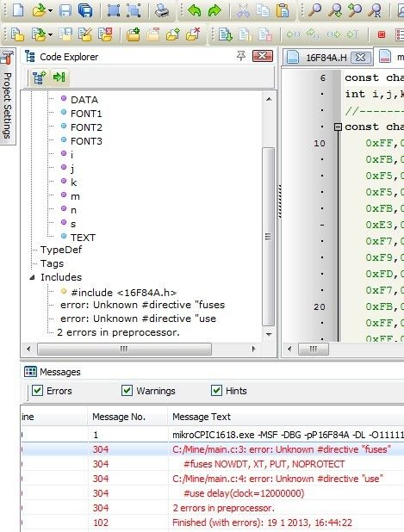Click the 2 errors in preprocessor message row

[213, 508]
